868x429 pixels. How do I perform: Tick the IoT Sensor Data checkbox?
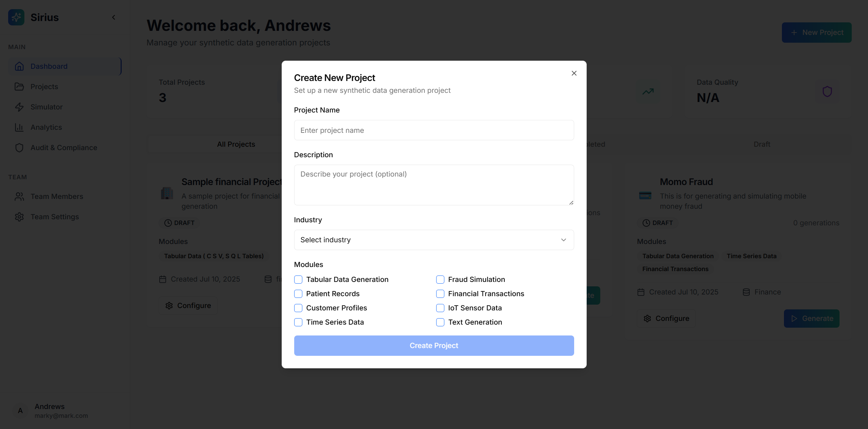440,308
